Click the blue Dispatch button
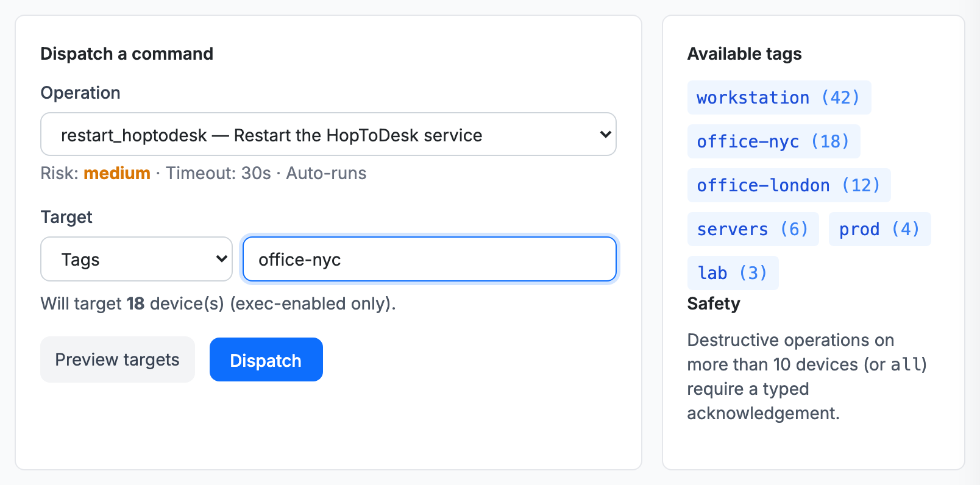 (x=266, y=359)
